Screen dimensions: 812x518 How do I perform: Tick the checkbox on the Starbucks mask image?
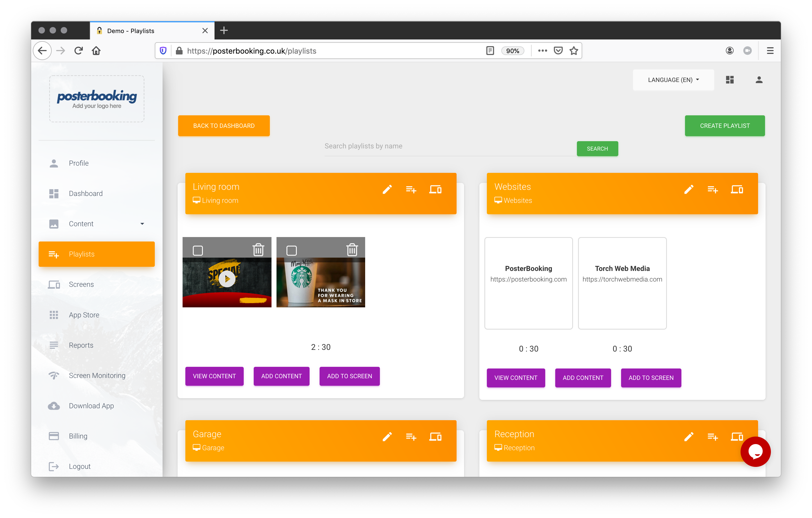click(x=291, y=250)
